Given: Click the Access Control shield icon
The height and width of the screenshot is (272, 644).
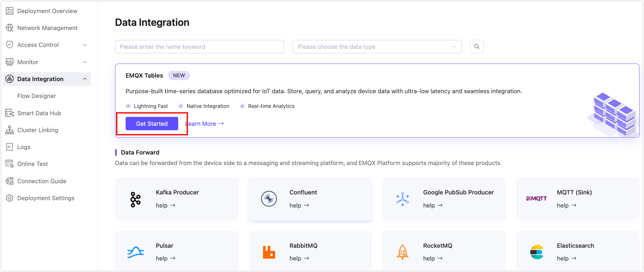Looking at the screenshot, I should coord(10,45).
